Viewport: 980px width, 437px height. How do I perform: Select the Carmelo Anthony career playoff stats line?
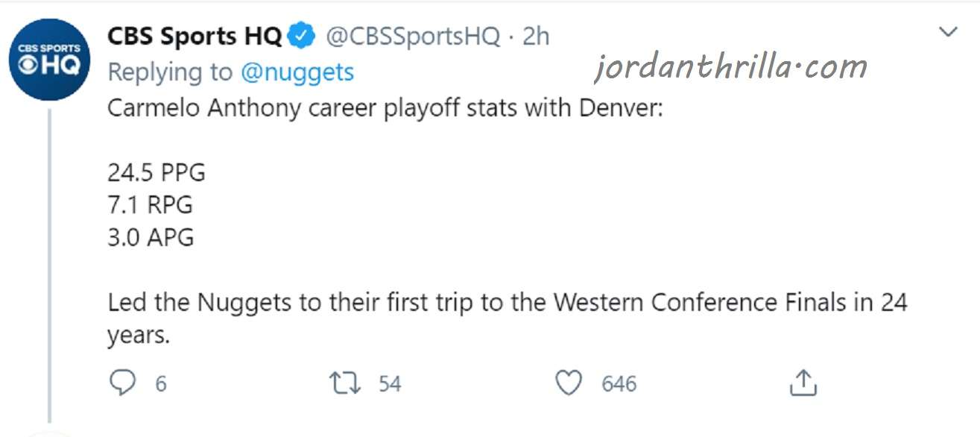click(x=385, y=108)
